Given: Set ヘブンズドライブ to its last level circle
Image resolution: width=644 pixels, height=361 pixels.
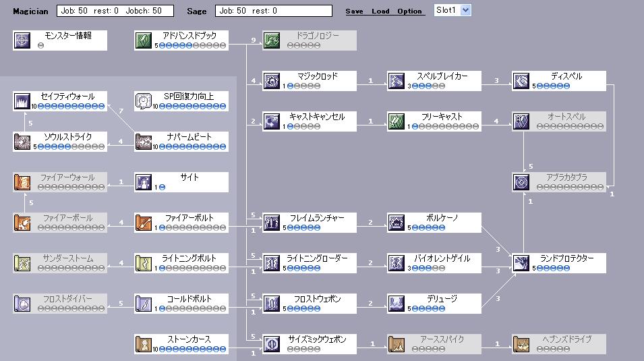Looking at the screenshot, I should click(566, 349).
